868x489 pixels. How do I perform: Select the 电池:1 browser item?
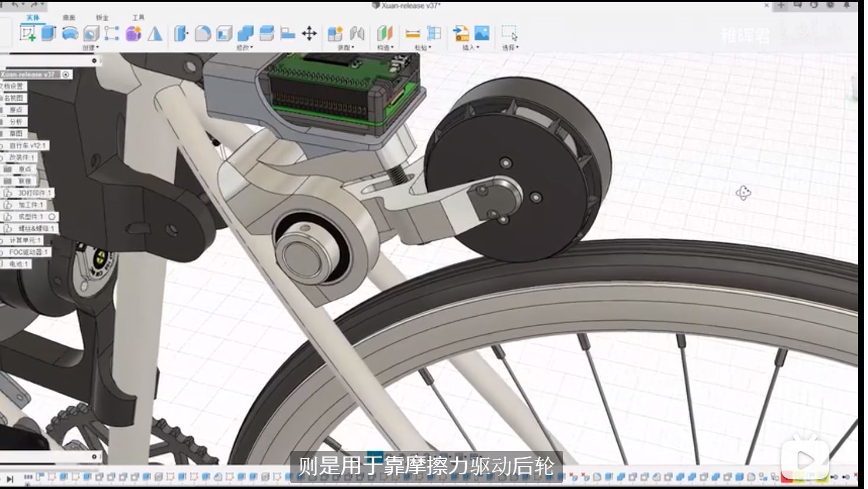18,264
